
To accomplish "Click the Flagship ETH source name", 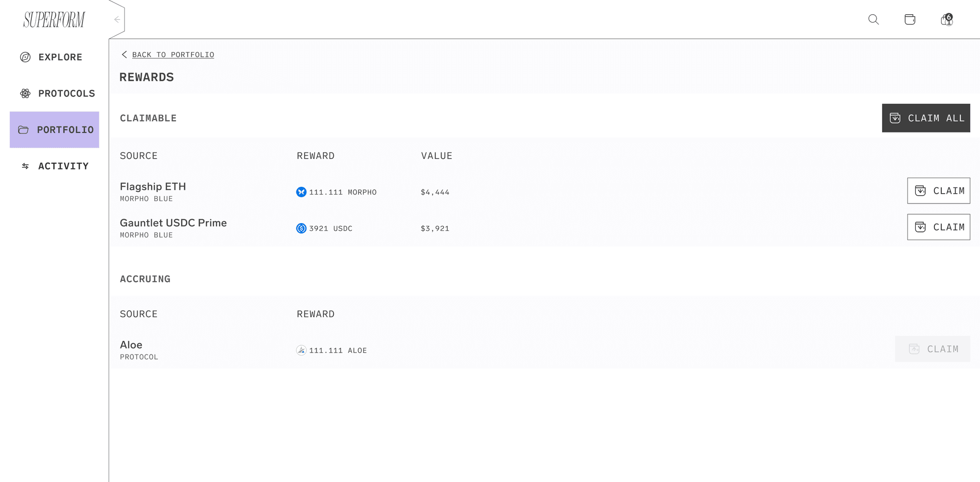I will pos(153,186).
